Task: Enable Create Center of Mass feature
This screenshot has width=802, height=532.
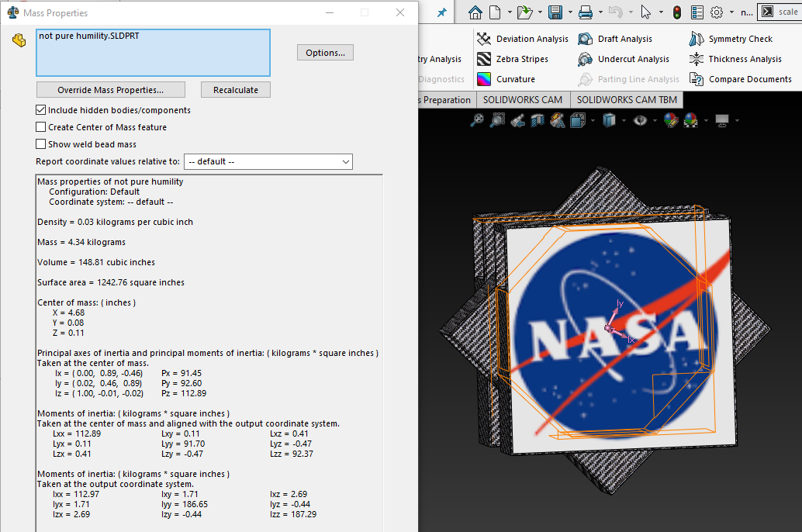Action: pyautogui.click(x=41, y=127)
